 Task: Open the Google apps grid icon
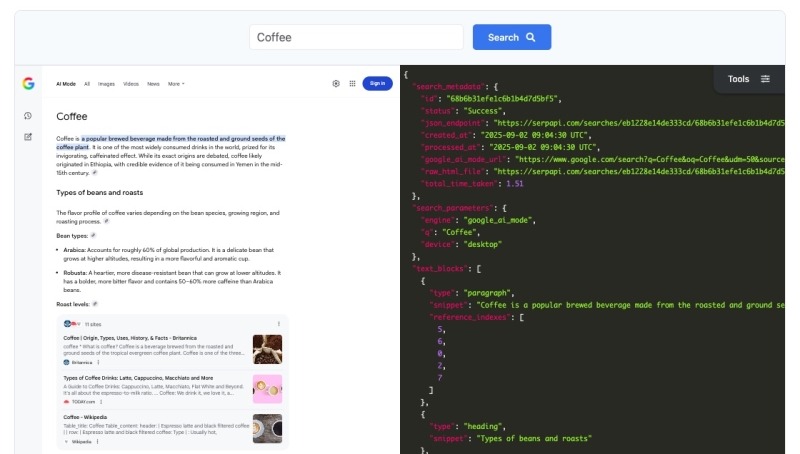click(352, 84)
